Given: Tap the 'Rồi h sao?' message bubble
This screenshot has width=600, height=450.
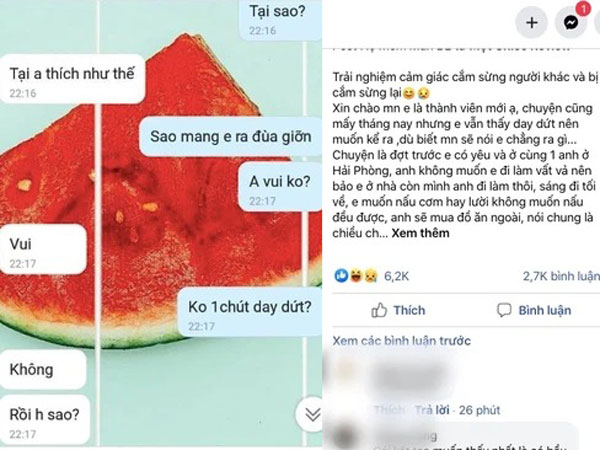Looking at the screenshot, I should click(44, 420).
